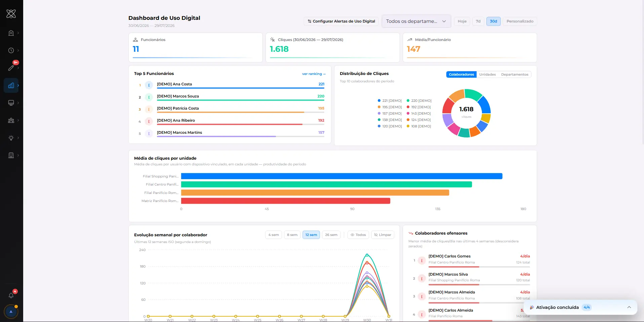
Task: Click the [DEMO] Ana Costa row name
Action: (174, 84)
